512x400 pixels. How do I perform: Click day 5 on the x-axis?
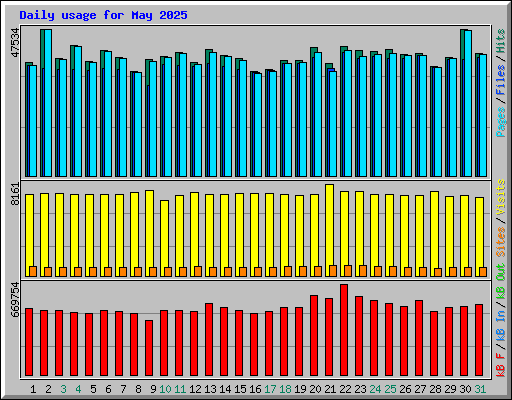click(93, 389)
